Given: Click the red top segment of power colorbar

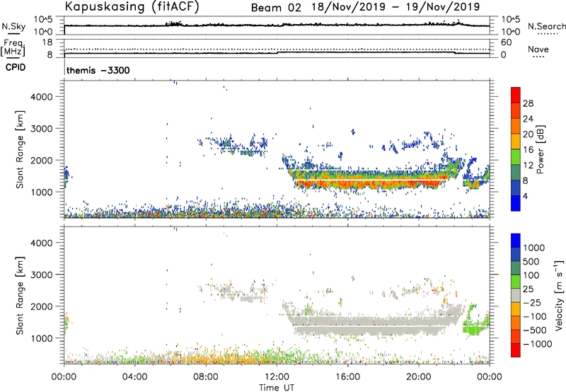Looking at the screenshot, I should coord(516,95).
